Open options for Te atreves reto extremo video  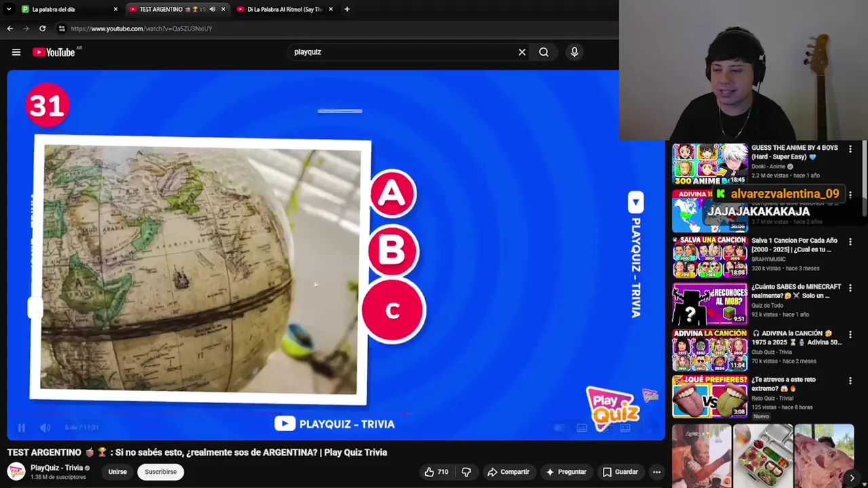850,381
